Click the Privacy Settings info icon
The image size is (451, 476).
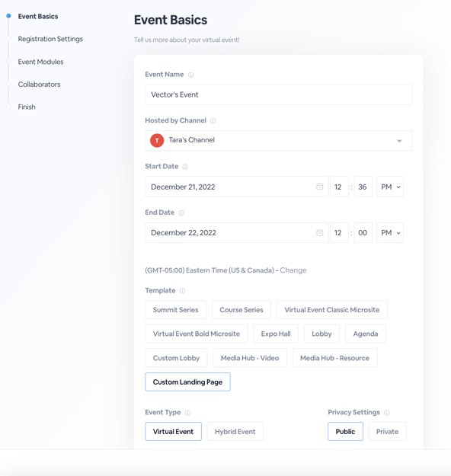click(x=386, y=413)
